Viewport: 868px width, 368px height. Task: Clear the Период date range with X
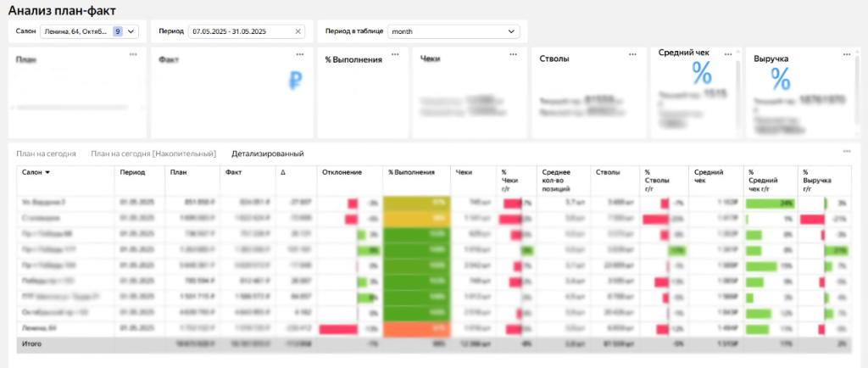coord(298,31)
